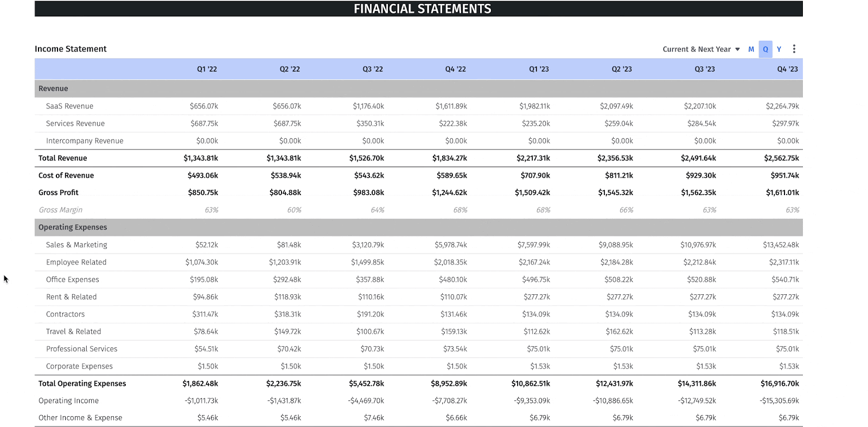Select the Operating Expenses section header
868x427 pixels.
point(419,228)
